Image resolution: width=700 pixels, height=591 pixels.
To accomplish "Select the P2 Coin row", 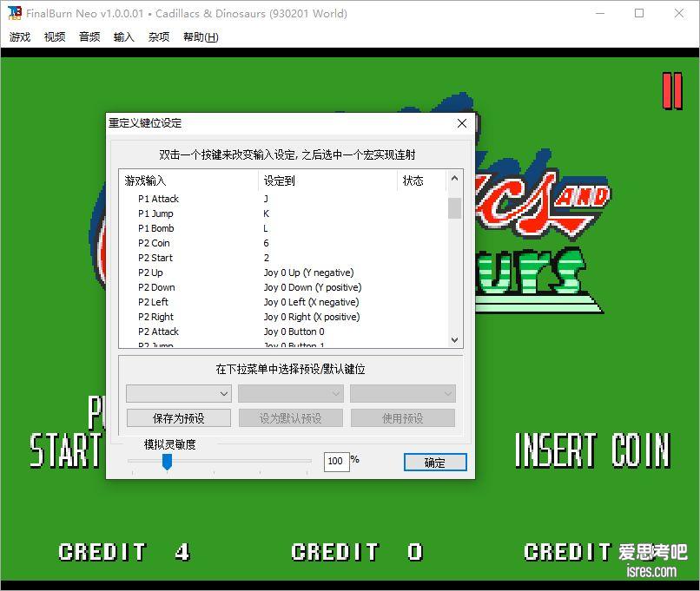I will (283, 243).
